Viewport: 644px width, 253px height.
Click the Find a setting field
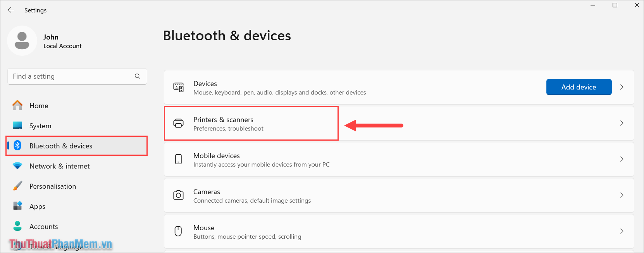[x=70, y=76]
